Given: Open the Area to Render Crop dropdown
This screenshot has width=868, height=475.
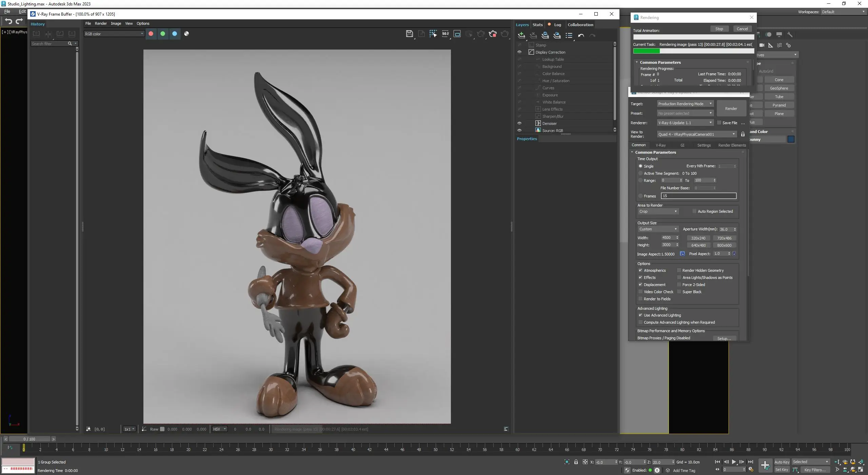Looking at the screenshot, I should (x=658, y=211).
